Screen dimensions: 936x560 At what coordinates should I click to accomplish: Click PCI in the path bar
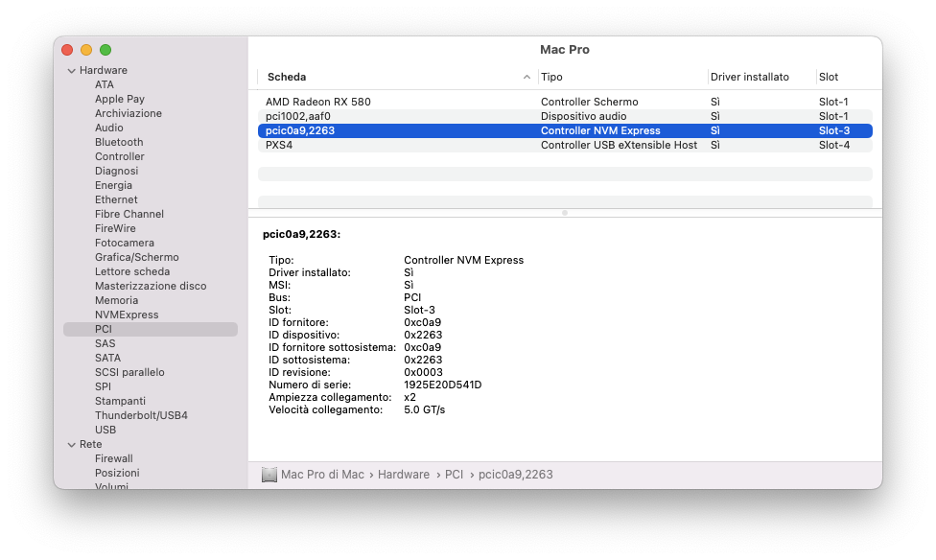coord(454,475)
